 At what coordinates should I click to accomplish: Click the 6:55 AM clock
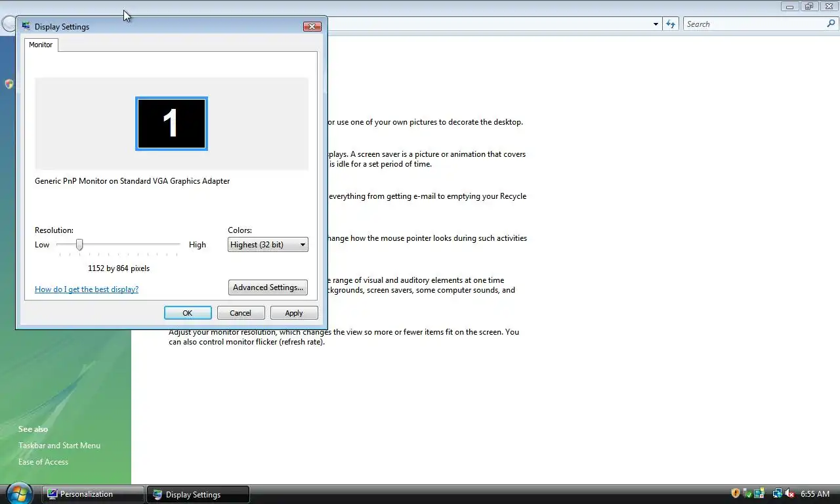pyautogui.click(x=815, y=493)
